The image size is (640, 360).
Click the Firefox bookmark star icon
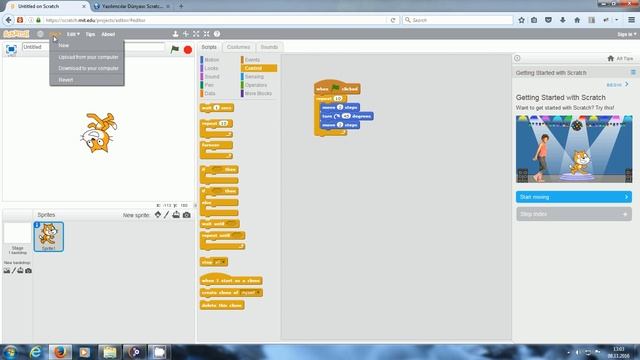tap(521, 20)
